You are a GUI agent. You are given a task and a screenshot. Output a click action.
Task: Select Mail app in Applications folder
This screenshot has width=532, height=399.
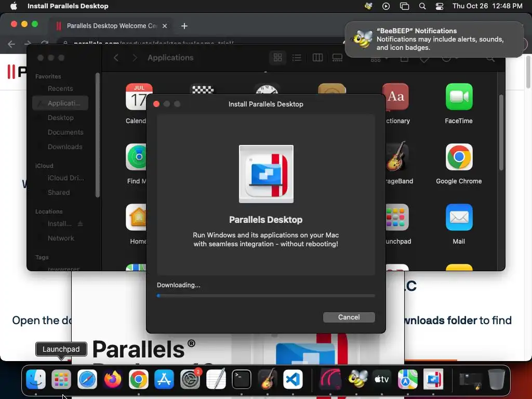459,224
